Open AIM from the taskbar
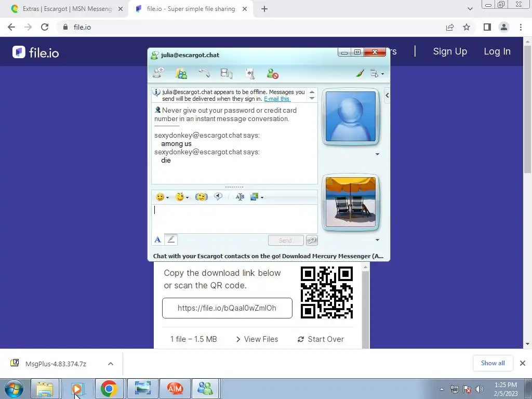 (x=175, y=389)
